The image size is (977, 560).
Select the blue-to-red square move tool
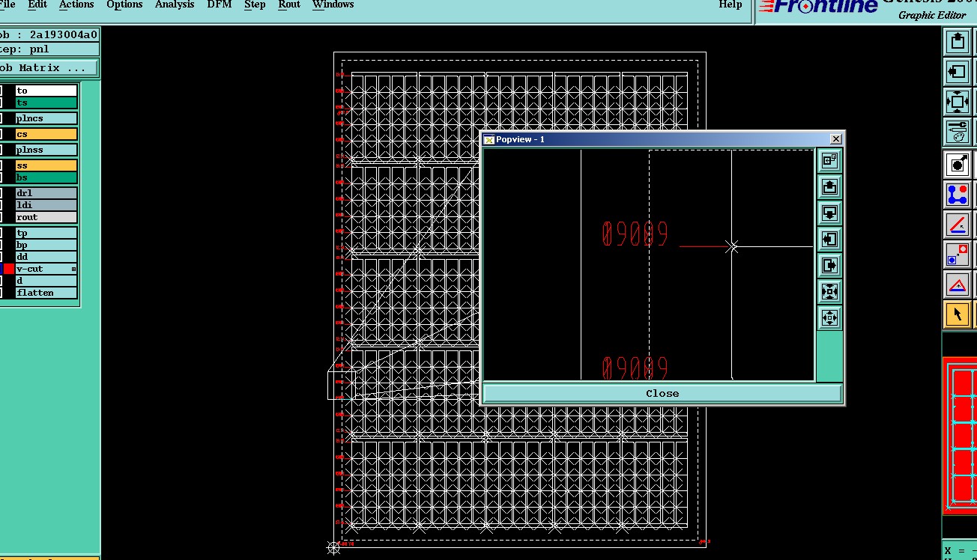click(x=958, y=255)
